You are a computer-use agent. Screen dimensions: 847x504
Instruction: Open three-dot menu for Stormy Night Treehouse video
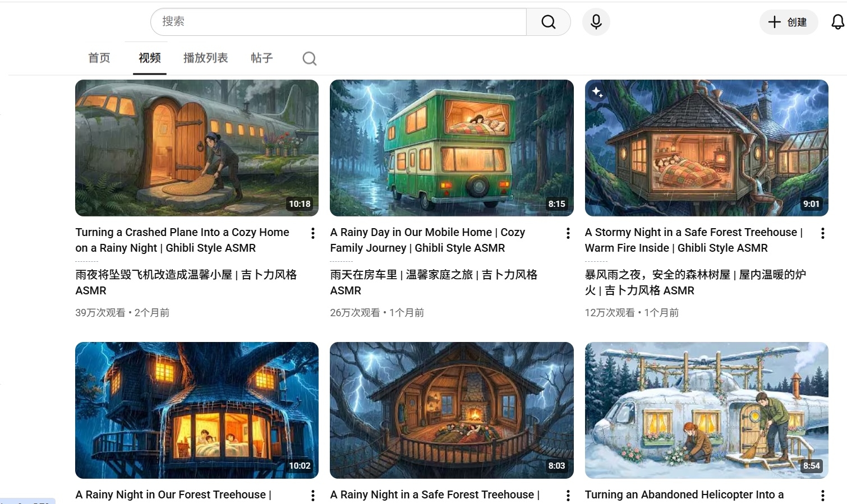(x=822, y=233)
